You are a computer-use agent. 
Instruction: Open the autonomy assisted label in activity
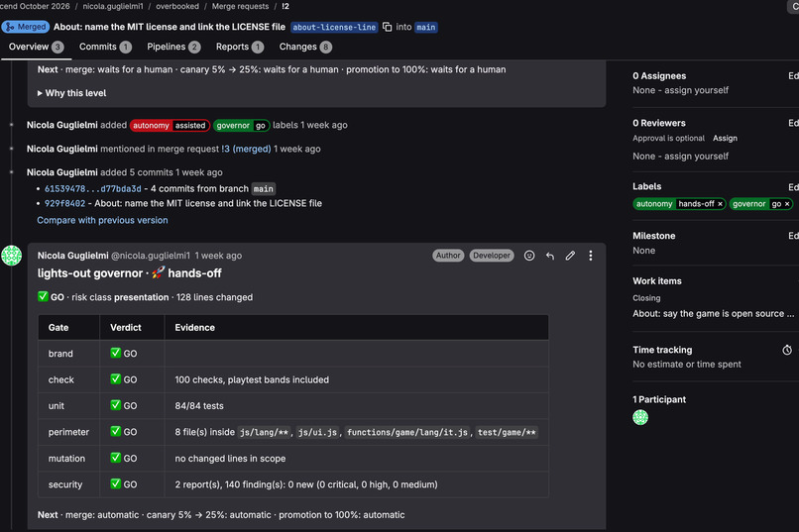pyautogui.click(x=170, y=125)
